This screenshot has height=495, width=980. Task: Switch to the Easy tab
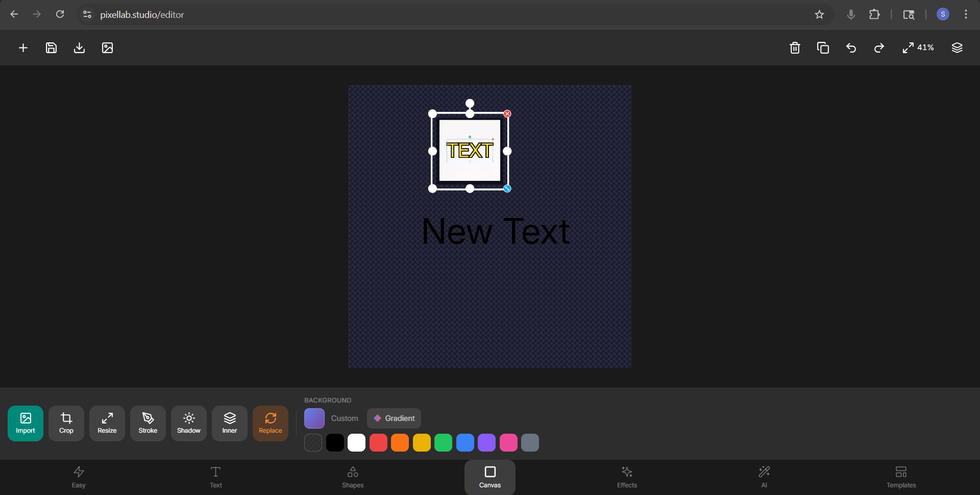click(79, 478)
